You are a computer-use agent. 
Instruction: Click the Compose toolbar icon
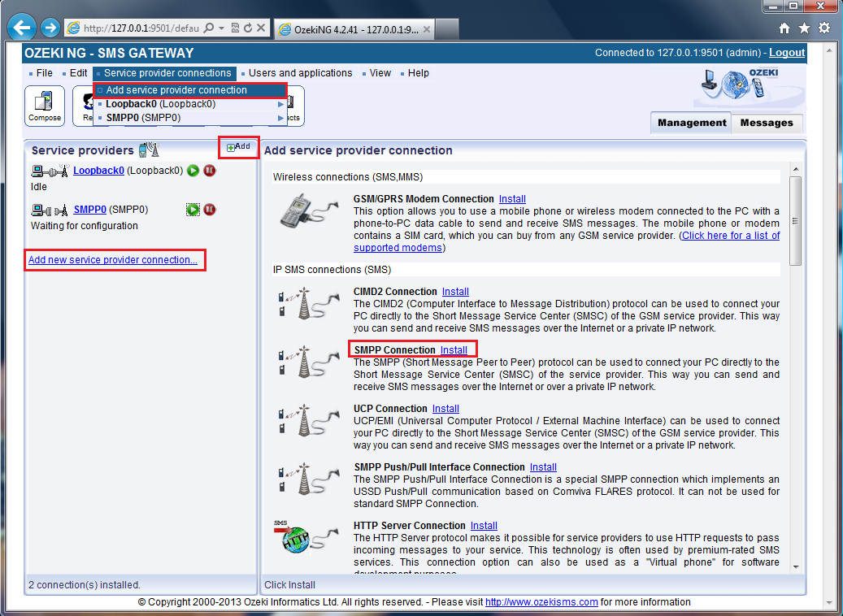45,106
